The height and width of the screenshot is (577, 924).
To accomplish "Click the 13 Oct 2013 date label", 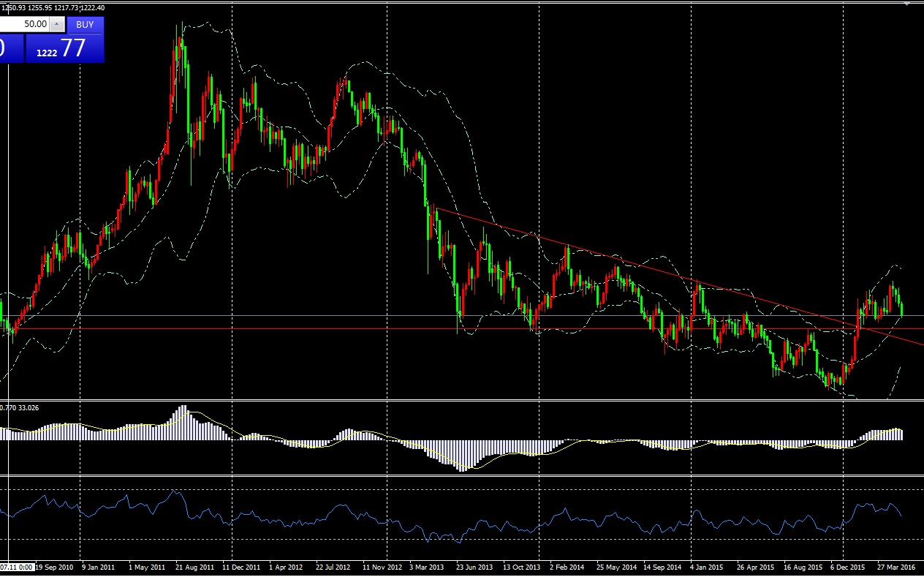I will click(521, 567).
